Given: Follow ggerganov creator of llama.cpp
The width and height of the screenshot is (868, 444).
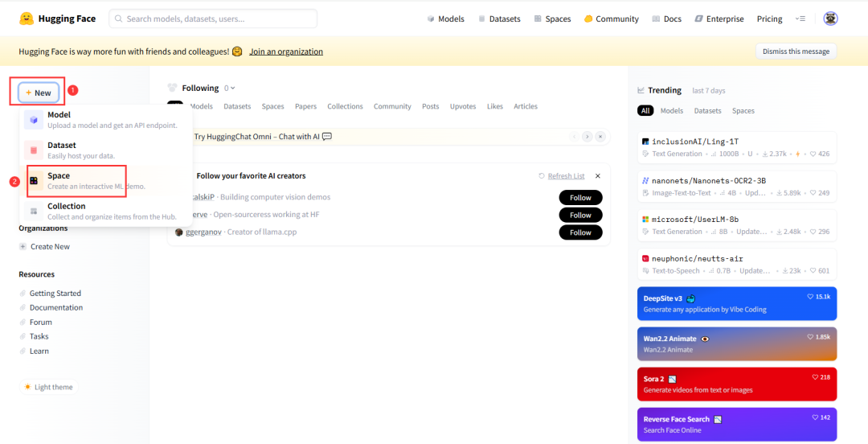Looking at the screenshot, I should [580, 232].
